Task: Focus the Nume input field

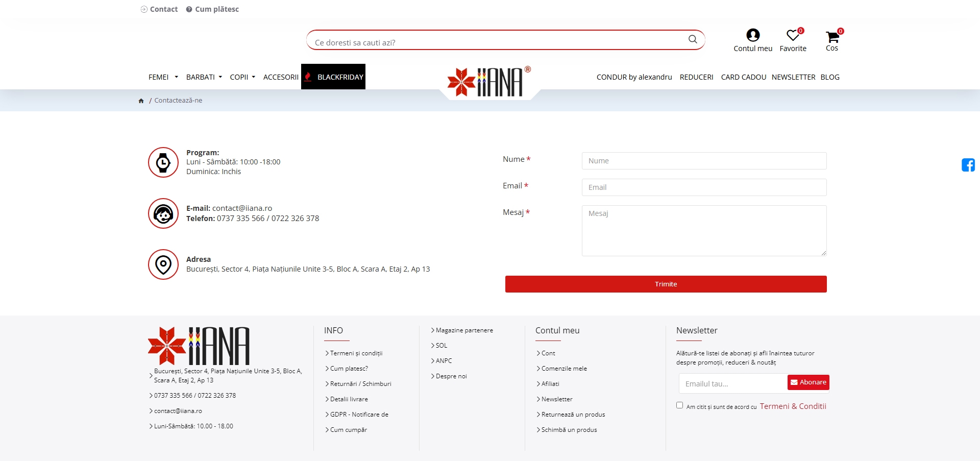Action: tap(704, 161)
